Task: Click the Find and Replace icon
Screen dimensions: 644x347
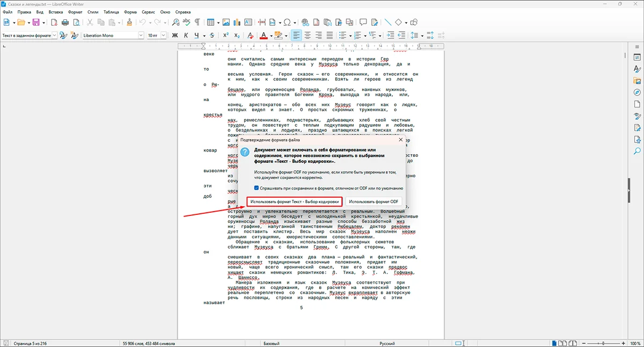Action: click(175, 22)
